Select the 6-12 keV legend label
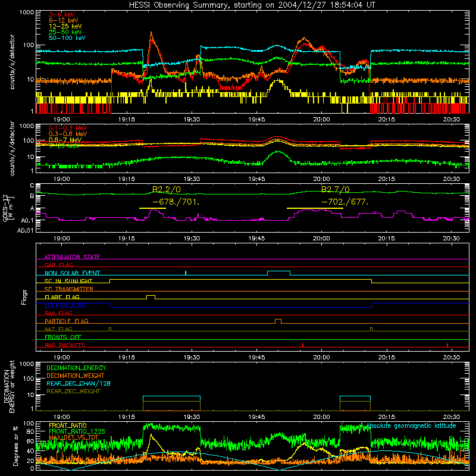The image size is (476, 476). (x=64, y=20)
